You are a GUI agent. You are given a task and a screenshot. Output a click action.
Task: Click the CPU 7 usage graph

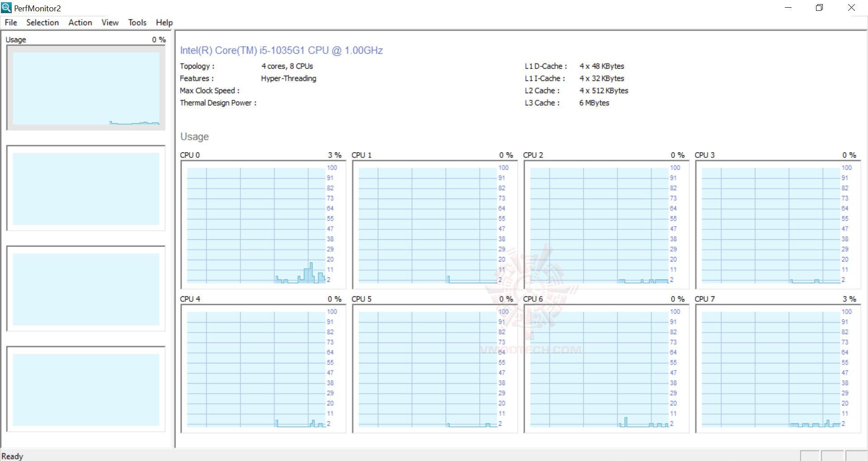tap(778, 368)
